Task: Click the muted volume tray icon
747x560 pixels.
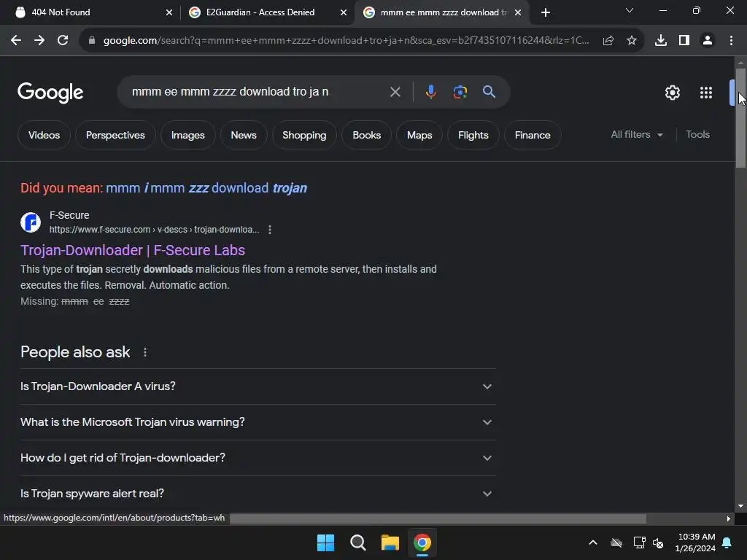Action: pyautogui.click(x=658, y=542)
